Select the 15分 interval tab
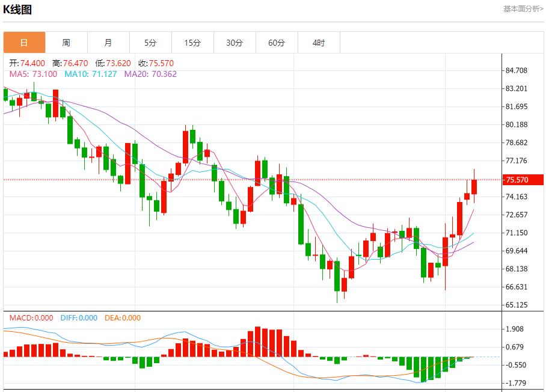The image size is (546, 392). click(x=192, y=43)
